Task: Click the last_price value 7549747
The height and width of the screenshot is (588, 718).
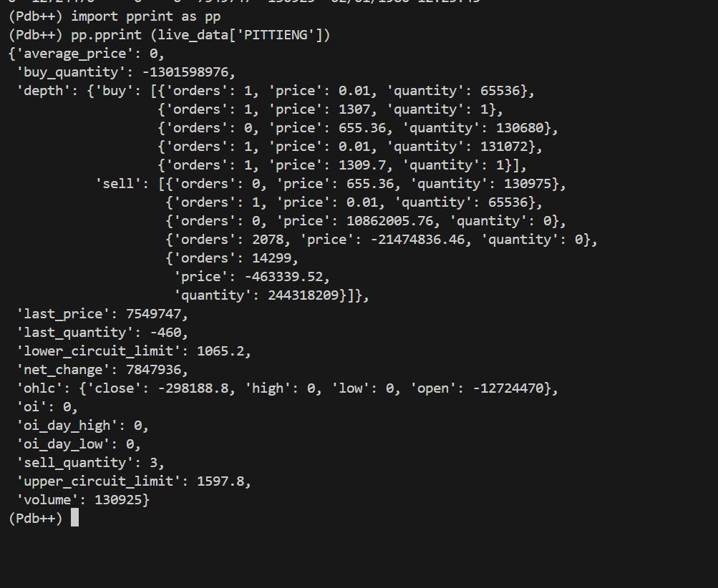Action: point(153,314)
